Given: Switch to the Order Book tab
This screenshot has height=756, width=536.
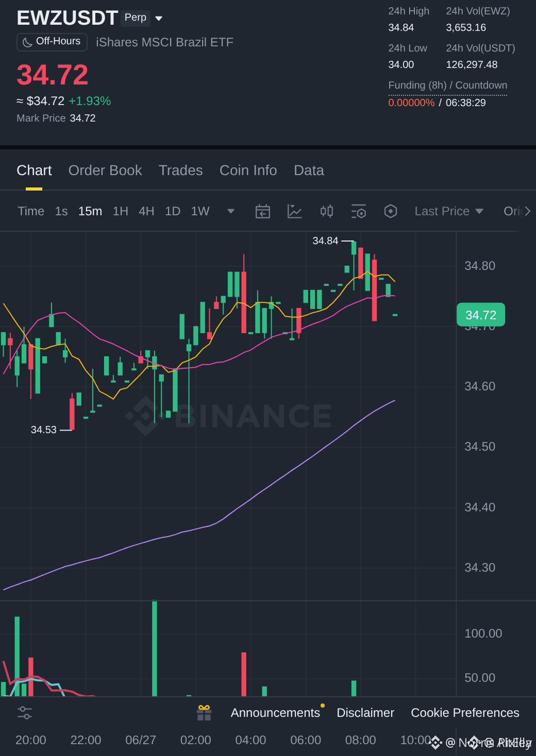Looking at the screenshot, I should [105, 170].
